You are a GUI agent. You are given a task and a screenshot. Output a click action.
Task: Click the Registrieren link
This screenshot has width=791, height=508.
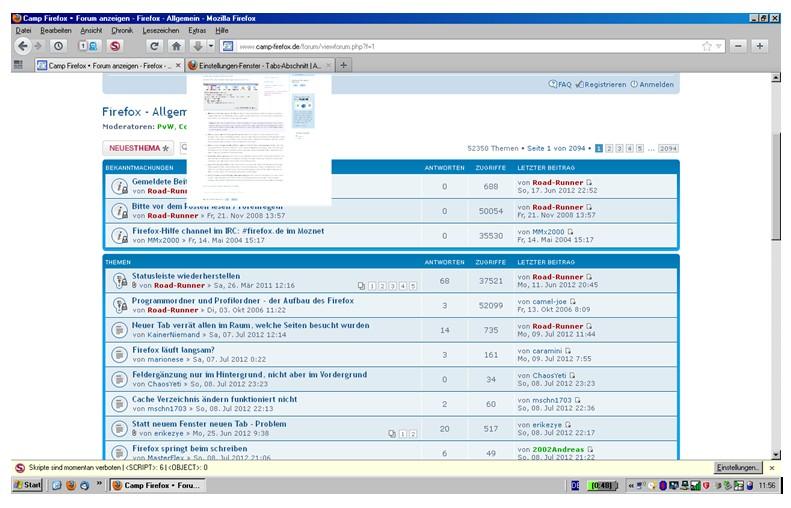click(601, 84)
